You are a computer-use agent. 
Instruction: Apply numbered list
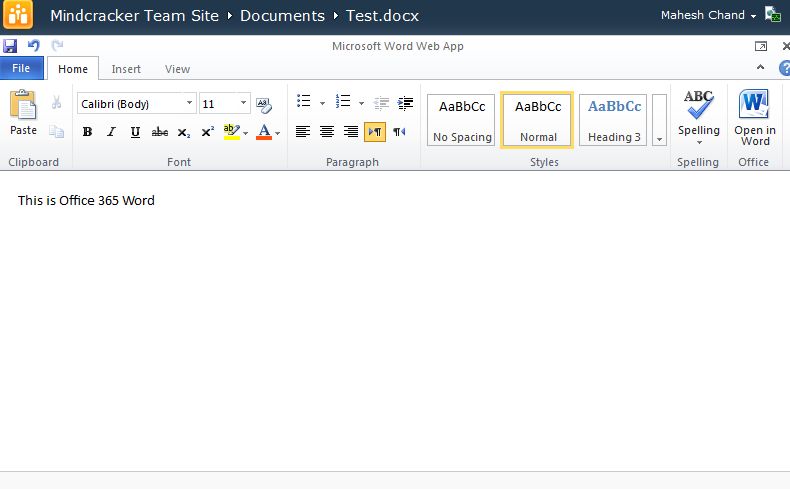(343, 101)
